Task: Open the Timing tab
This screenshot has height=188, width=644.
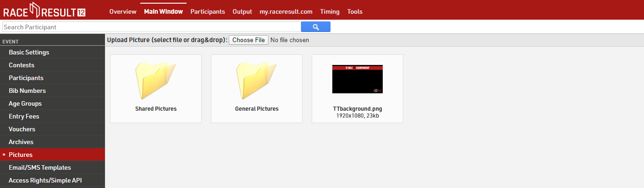Action: 330,11
